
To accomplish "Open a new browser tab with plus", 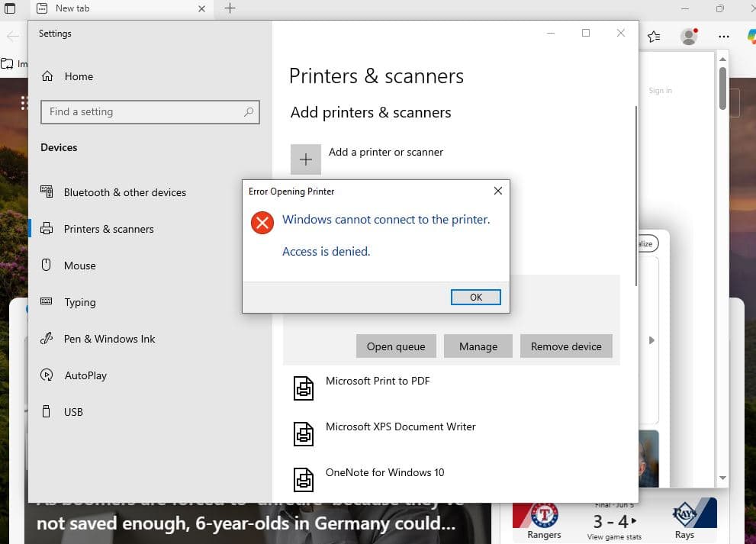I will (230, 8).
